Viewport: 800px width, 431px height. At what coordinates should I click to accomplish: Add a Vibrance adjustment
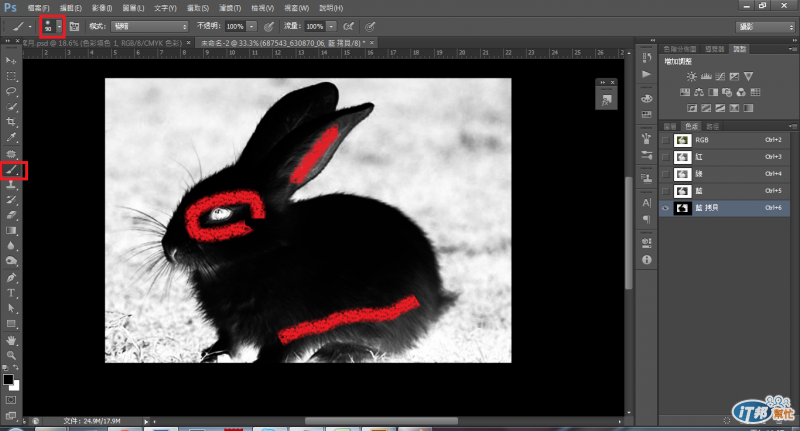748,77
